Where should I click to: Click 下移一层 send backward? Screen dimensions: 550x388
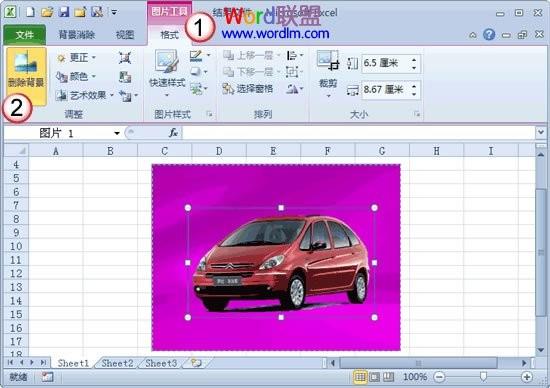coord(251,72)
